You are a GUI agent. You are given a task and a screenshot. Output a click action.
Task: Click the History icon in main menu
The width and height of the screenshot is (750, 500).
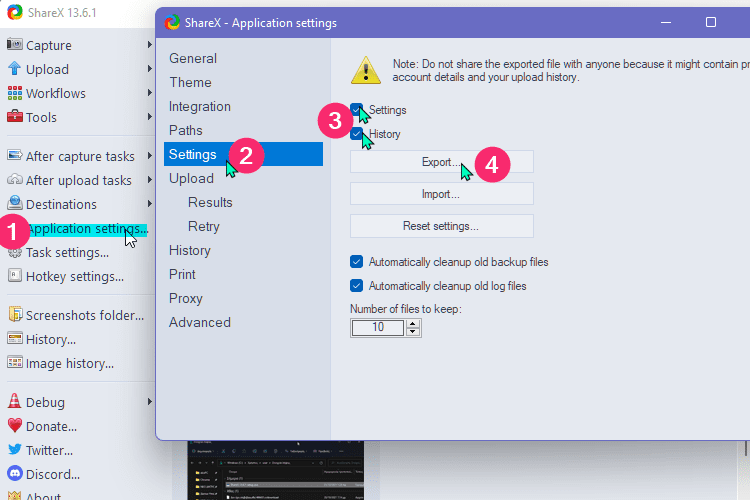(x=14, y=338)
